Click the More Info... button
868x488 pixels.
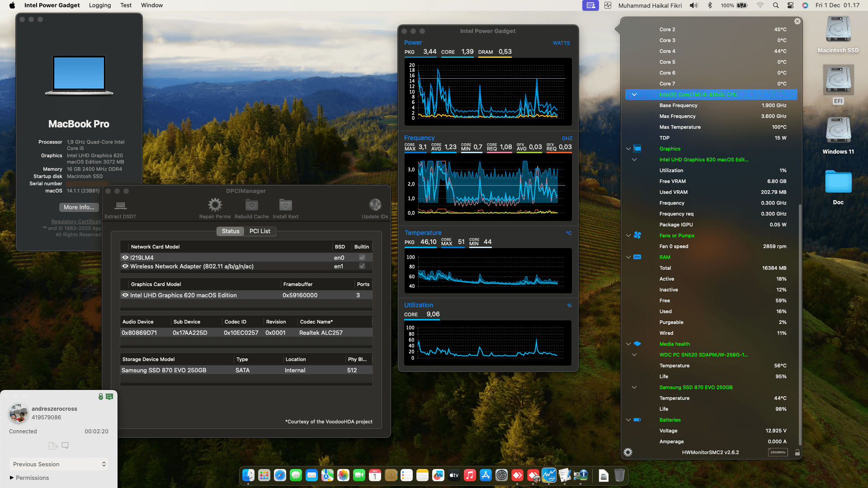[x=79, y=207]
